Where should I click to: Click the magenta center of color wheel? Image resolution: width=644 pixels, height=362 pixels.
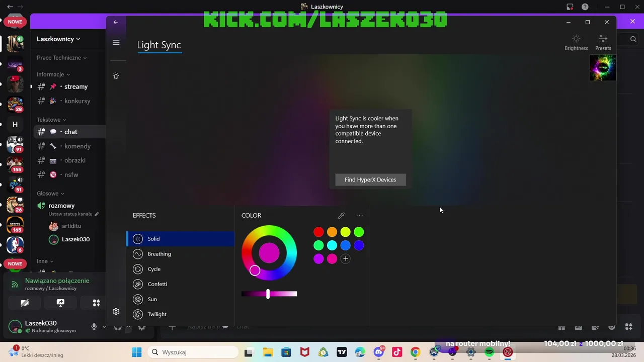269,252
